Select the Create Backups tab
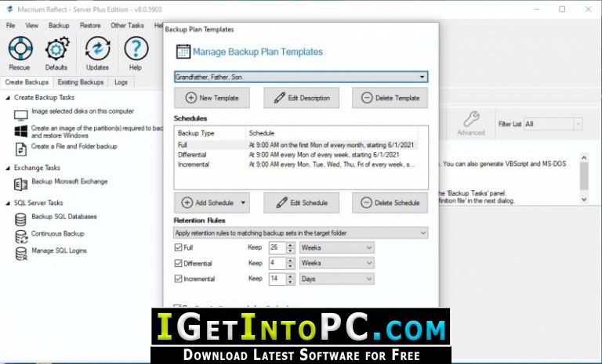This screenshot has height=364, width=602. (27, 82)
